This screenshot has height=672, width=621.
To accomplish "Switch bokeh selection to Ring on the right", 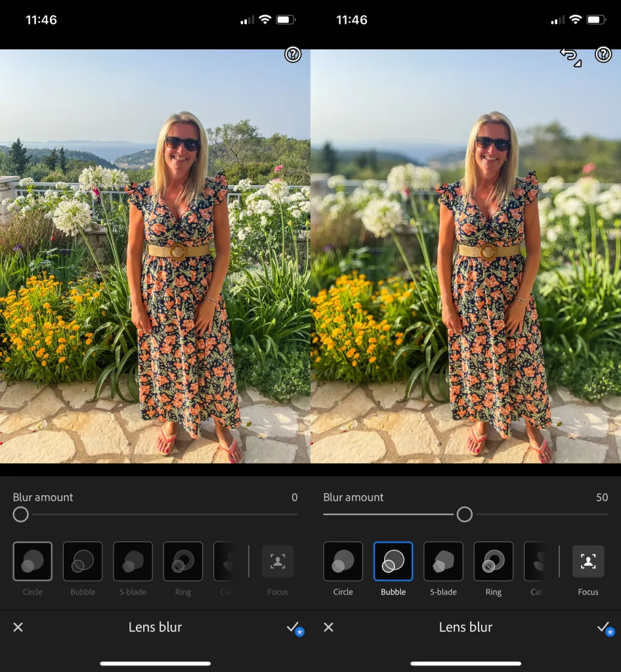I will pos(493,562).
